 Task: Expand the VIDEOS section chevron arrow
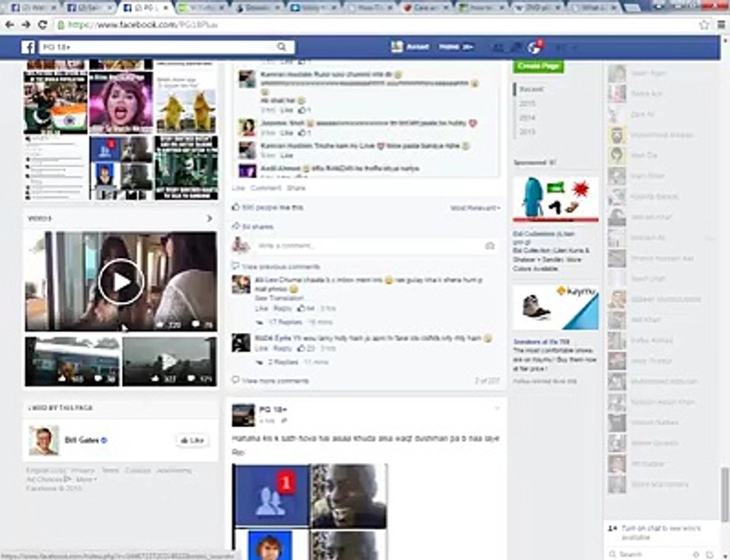coord(209,218)
